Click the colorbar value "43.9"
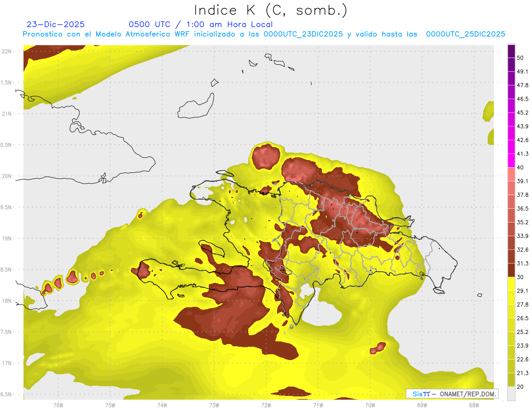 point(523,126)
